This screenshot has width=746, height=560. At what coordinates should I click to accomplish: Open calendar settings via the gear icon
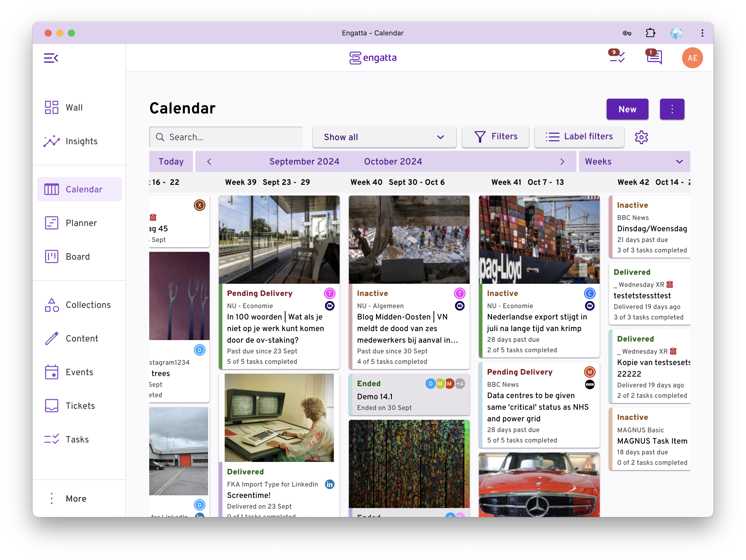641,137
